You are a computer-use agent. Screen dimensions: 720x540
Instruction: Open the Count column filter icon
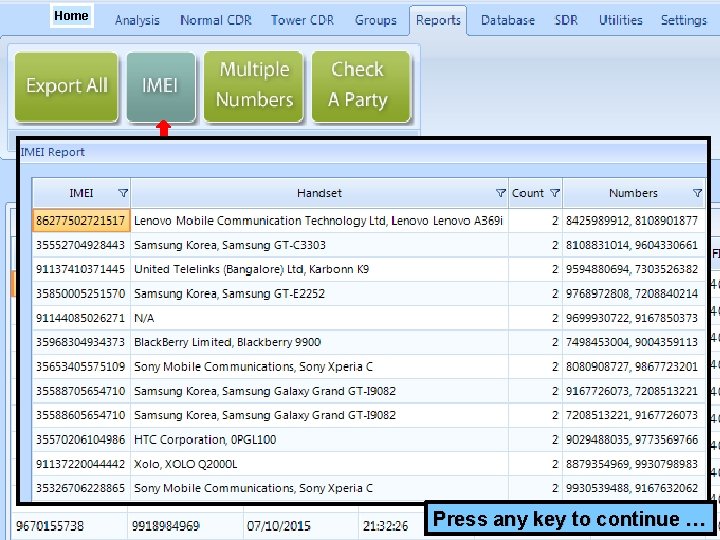tap(555, 193)
